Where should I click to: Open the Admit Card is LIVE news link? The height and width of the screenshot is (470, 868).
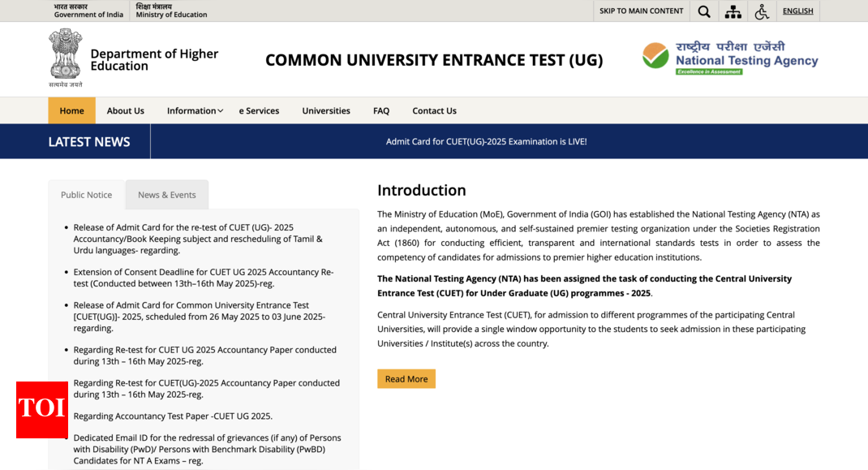486,141
